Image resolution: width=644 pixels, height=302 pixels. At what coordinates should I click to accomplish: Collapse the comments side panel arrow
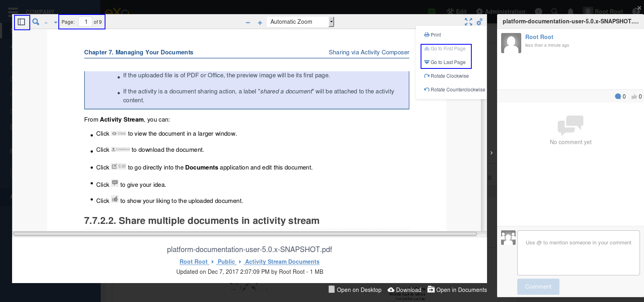point(491,153)
